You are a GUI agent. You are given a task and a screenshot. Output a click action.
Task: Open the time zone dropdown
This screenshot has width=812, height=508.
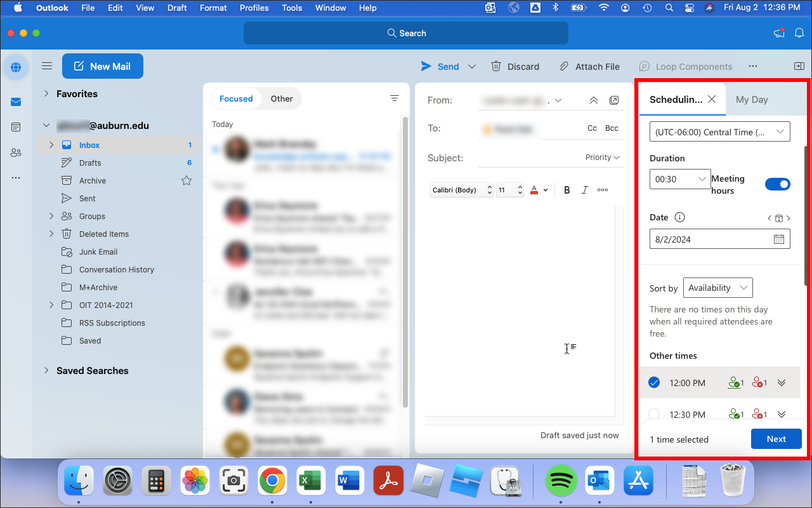tap(720, 132)
